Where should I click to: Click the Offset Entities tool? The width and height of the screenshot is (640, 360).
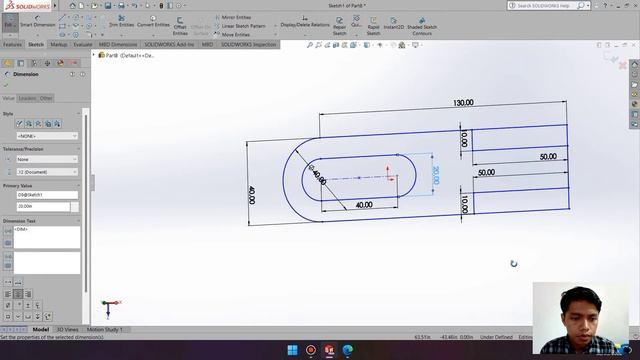click(180, 26)
